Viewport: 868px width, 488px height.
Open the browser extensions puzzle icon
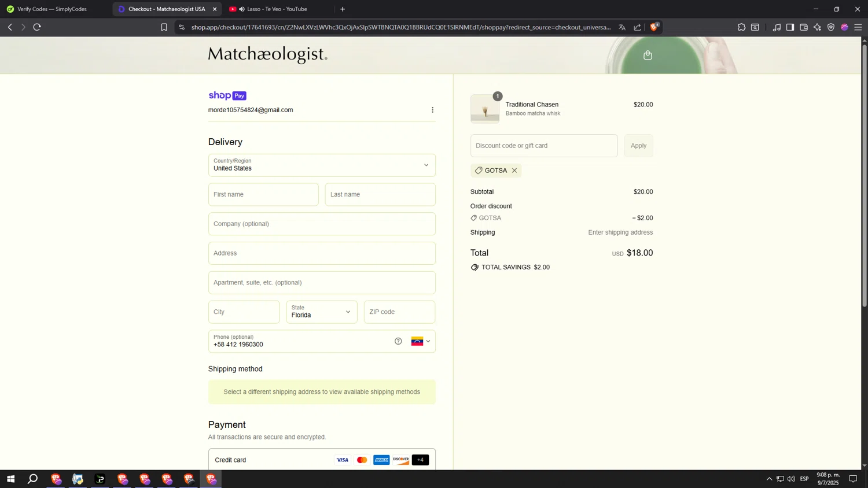coord(741,27)
